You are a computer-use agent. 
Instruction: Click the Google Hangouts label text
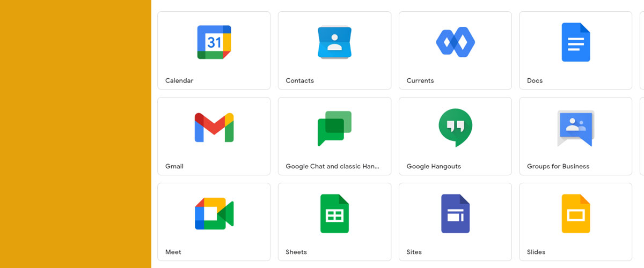[434, 166]
